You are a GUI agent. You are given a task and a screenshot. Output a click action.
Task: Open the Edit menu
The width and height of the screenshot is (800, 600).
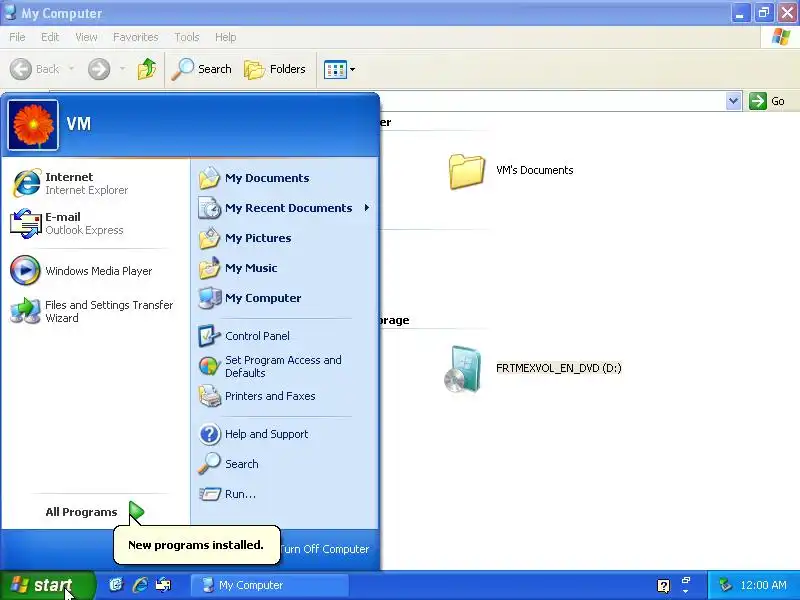(x=49, y=37)
